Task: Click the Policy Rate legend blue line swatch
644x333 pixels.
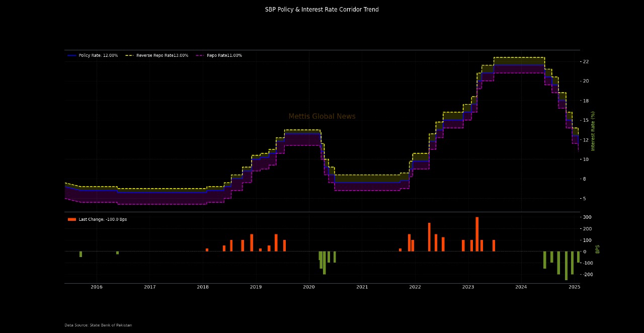Action: click(72, 55)
